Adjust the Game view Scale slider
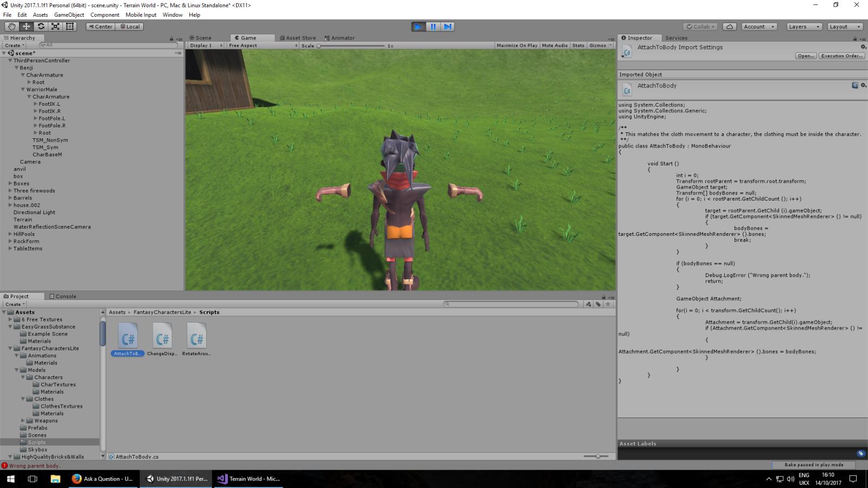This screenshot has width=868, height=488. tap(350, 46)
